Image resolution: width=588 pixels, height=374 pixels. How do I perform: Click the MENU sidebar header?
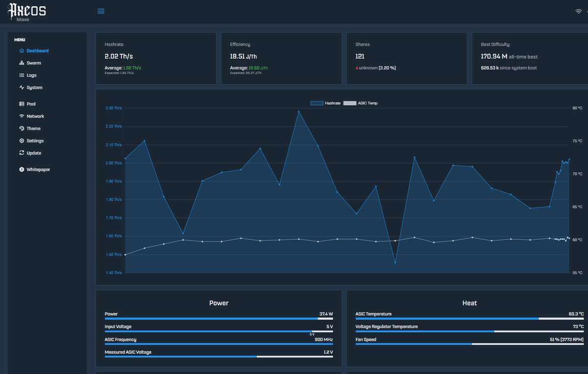(20, 40)
